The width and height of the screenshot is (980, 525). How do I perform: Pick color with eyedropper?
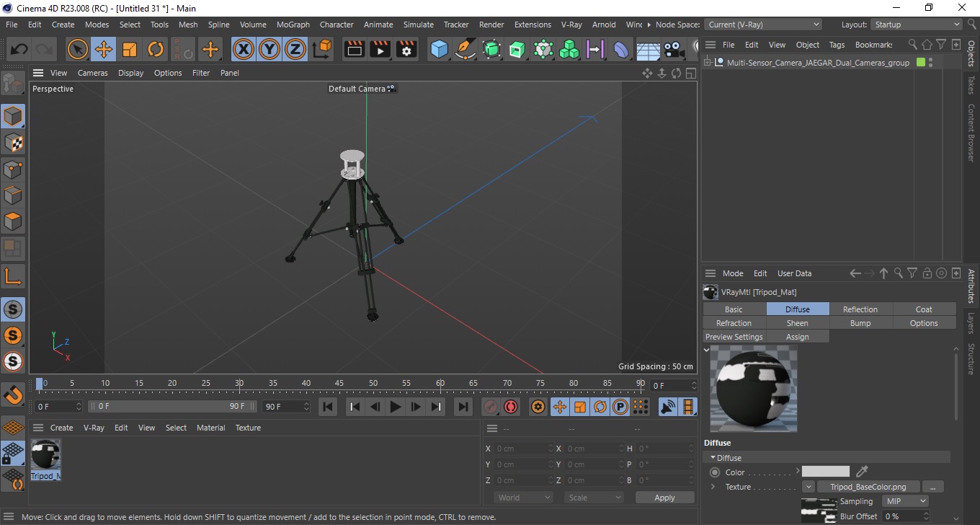[862, 472]
